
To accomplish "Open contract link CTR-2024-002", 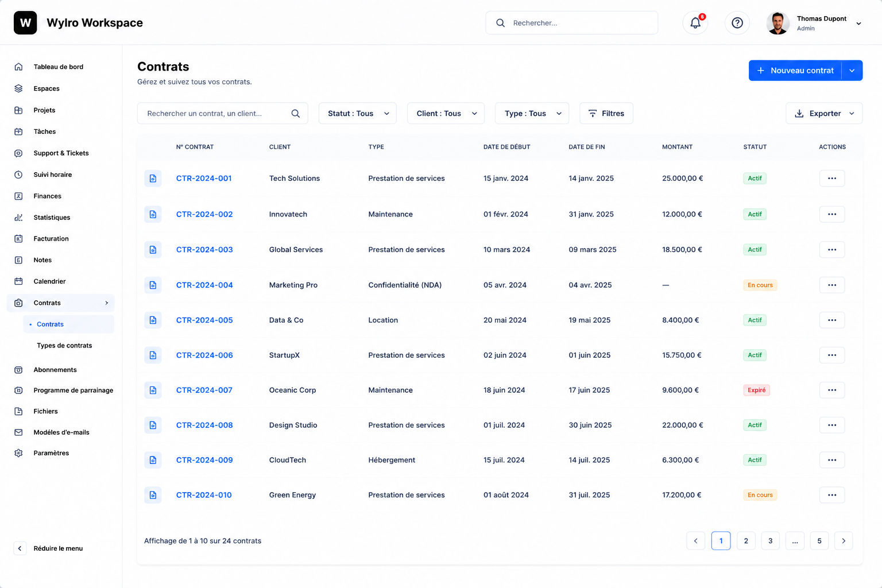I will point(204,214).
